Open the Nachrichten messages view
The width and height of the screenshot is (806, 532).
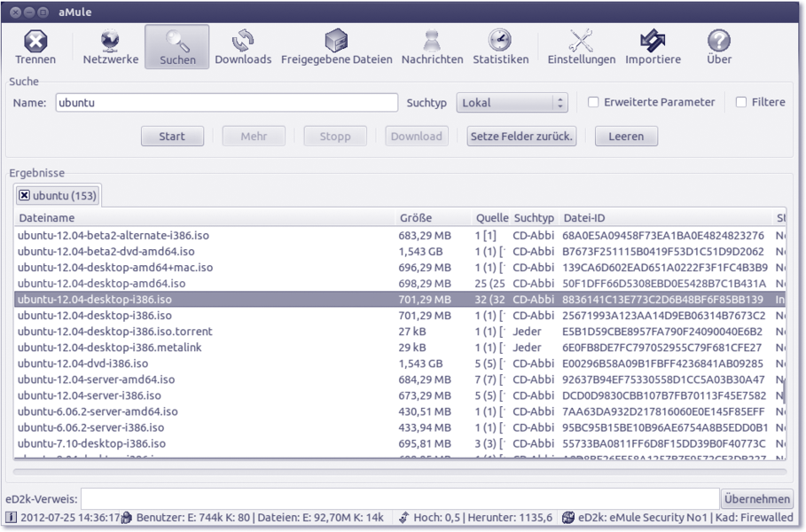432,47
